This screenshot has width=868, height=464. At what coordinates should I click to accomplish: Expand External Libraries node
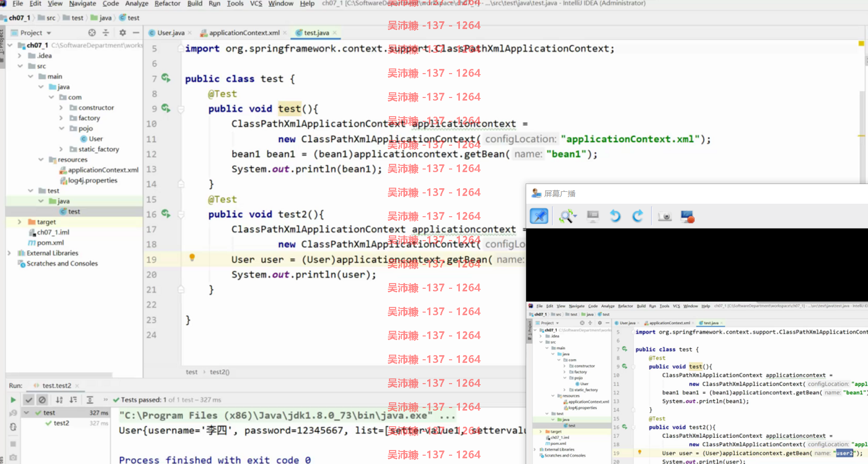(9, 253)
